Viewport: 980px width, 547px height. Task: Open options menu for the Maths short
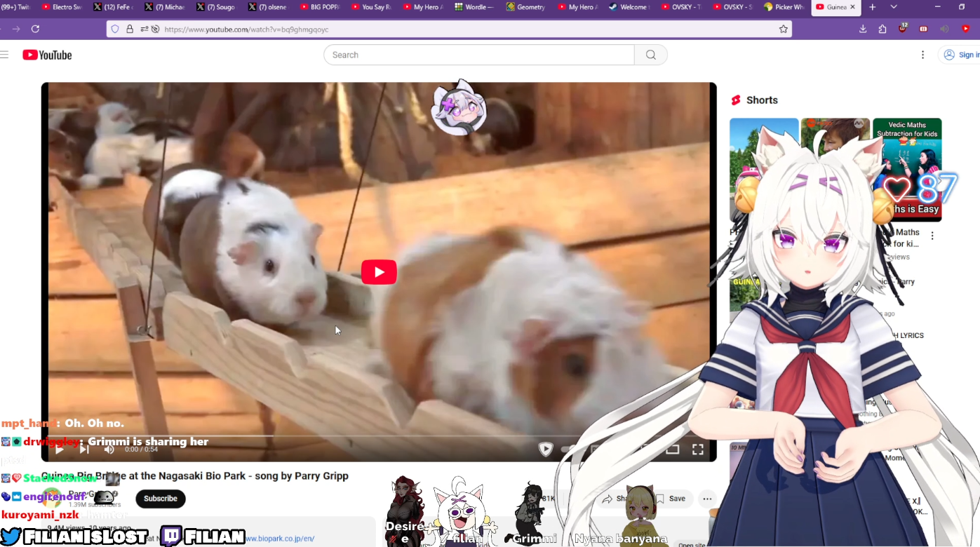[x=932, y=236]
